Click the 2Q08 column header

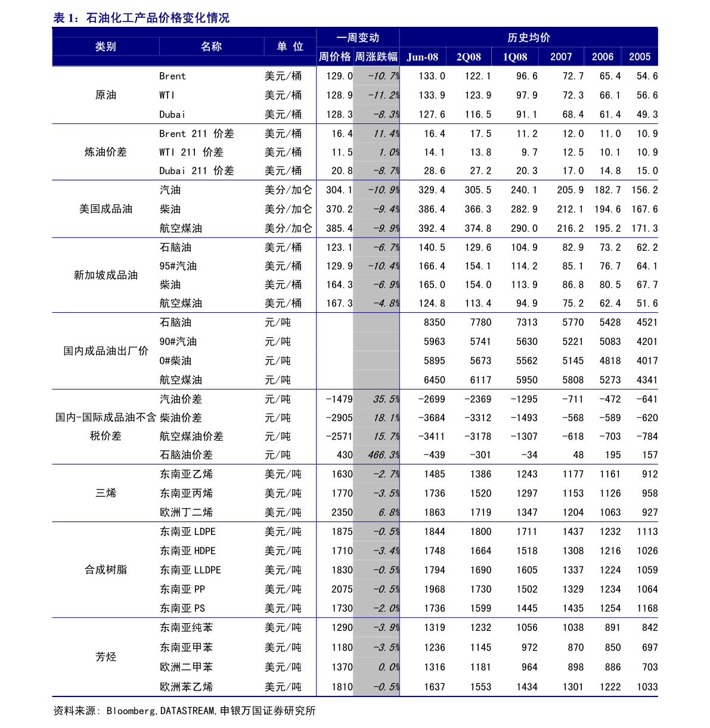click(469, 57)
